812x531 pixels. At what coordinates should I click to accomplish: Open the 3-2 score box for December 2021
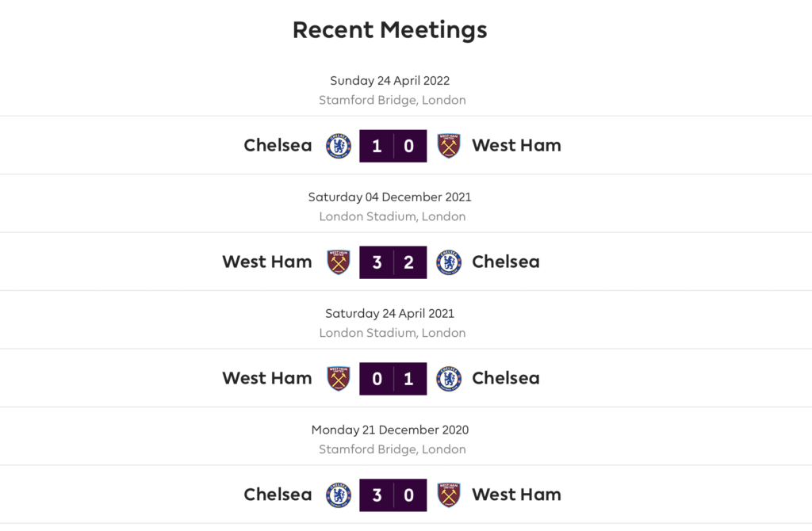[x=393, y=262]
